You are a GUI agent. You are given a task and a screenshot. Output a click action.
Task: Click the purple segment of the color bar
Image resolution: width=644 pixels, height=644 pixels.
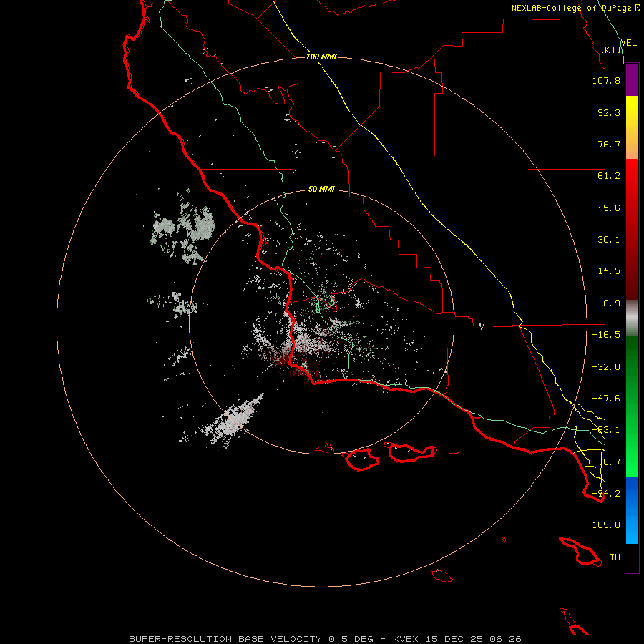tap(632, 80)
